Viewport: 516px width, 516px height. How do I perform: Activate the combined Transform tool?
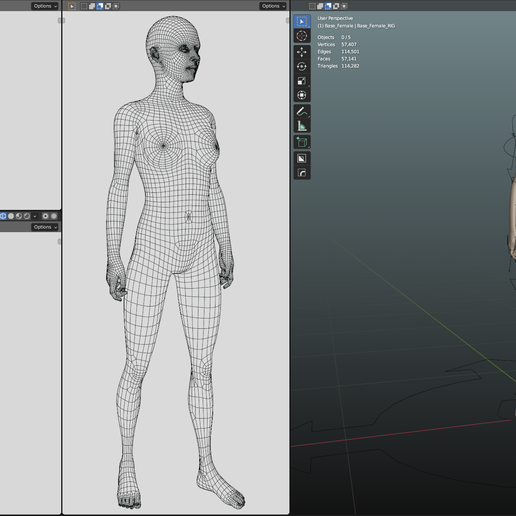tap(302, 95)
